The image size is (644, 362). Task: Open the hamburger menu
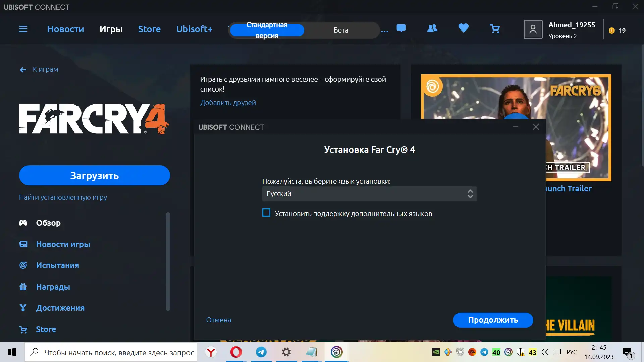tap(23, 29)
